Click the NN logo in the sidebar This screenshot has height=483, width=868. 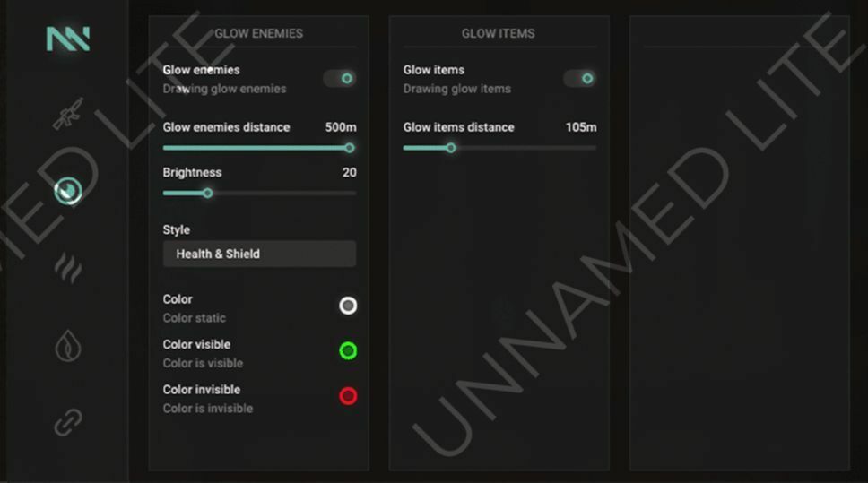point(68,39)
